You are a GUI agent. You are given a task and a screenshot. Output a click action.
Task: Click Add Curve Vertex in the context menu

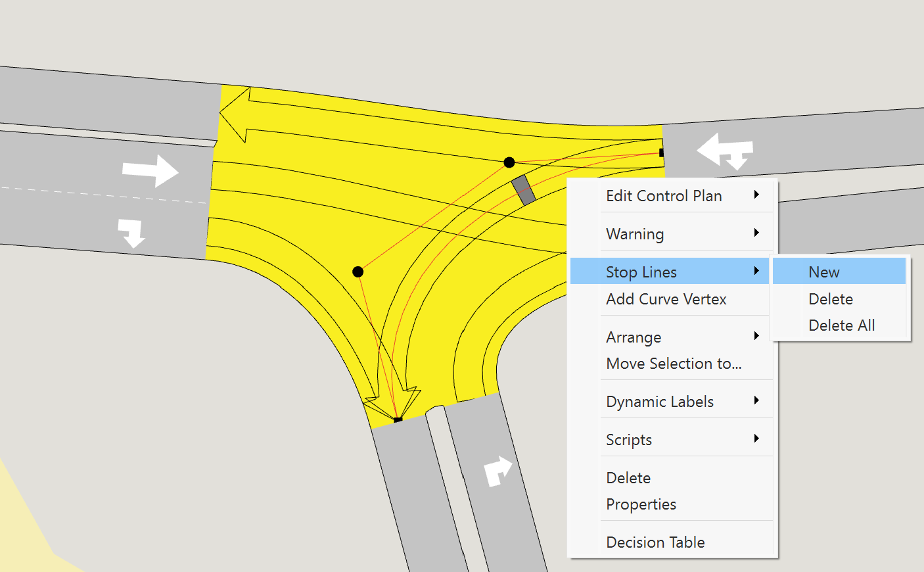point(666,299)
